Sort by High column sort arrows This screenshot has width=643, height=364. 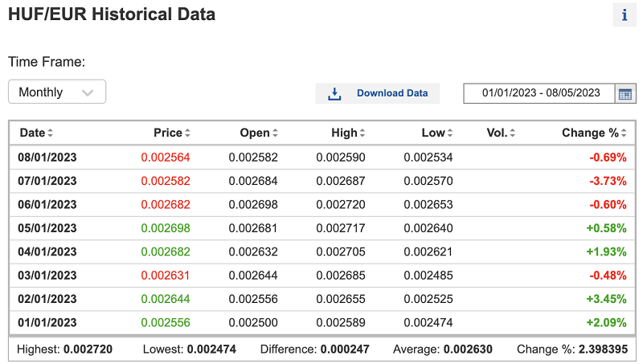point(362,133)
